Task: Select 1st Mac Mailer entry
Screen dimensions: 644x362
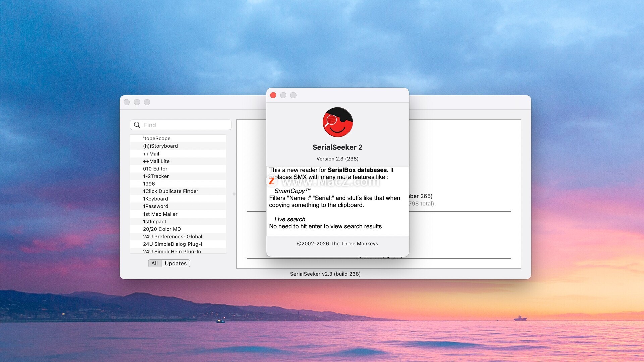Action: (x=160, y=214)
